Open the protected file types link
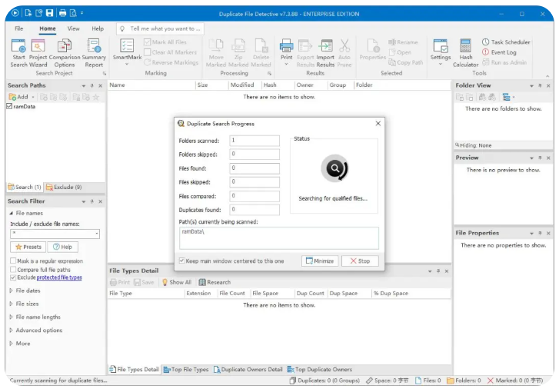The width and height of the screenshot is (559, 392). [59, 277]
